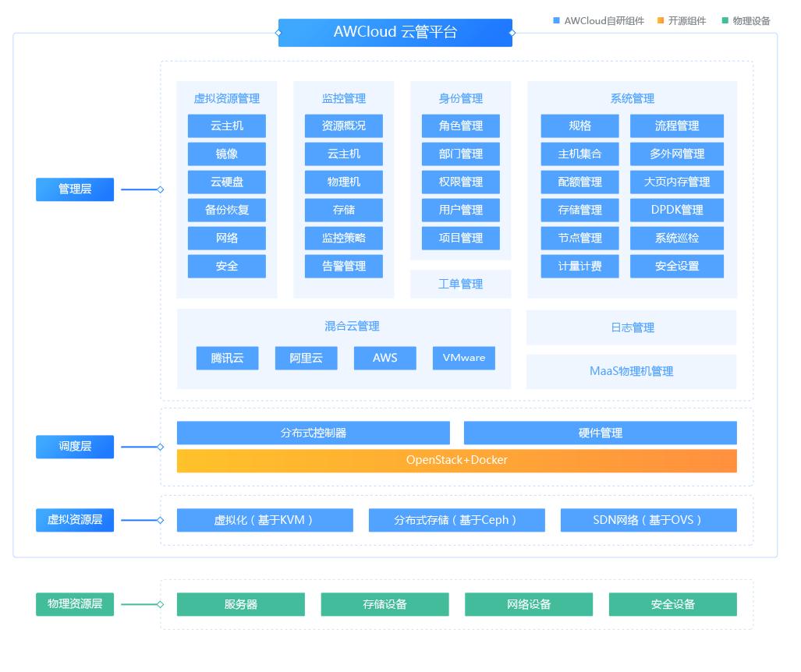This screenshot has height=672, width=801.
Task: Click the 角色管理 item under 身份管理
Action: [x=460, y=126]
